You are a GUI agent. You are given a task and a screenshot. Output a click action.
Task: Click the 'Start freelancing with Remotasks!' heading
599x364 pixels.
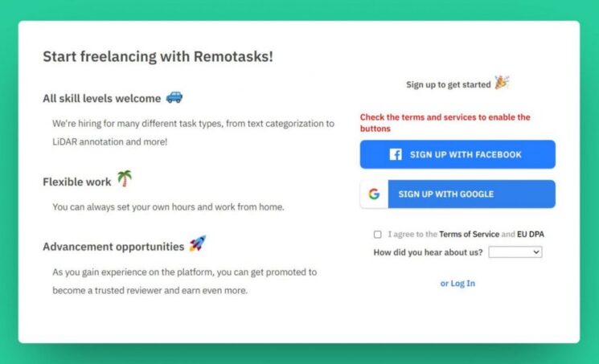point(158,56)
